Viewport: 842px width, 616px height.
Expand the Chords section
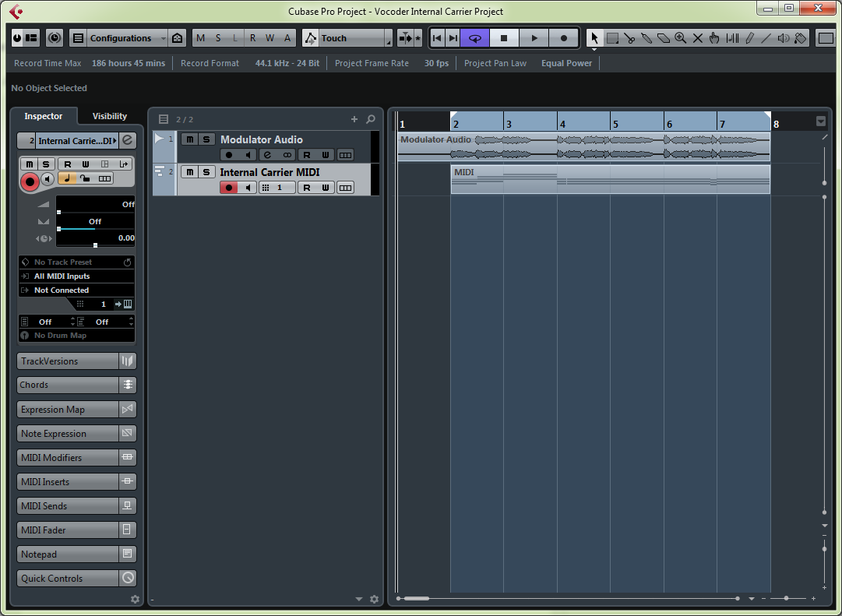(76, 385)
